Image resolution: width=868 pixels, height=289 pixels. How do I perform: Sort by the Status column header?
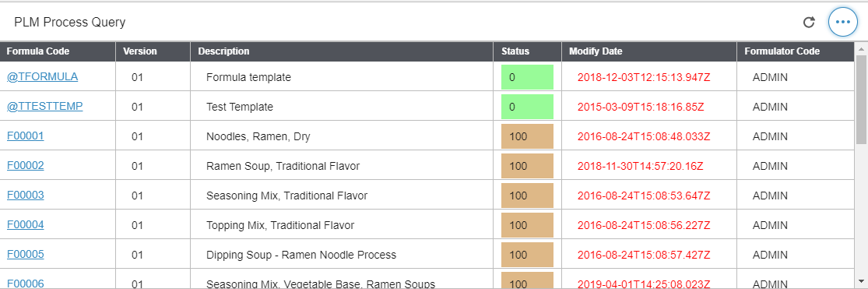tap(528, 51)
